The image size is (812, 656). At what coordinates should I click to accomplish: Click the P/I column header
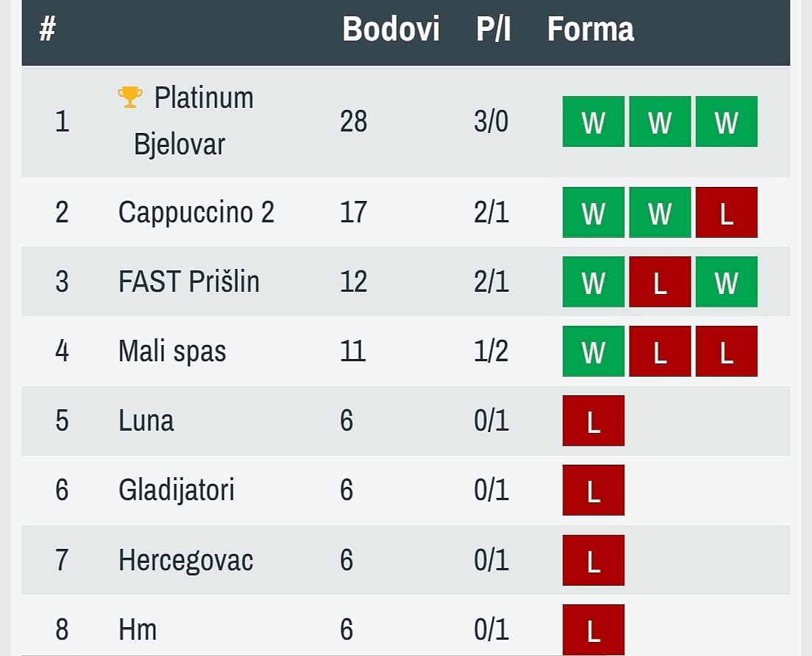[493, 29]
